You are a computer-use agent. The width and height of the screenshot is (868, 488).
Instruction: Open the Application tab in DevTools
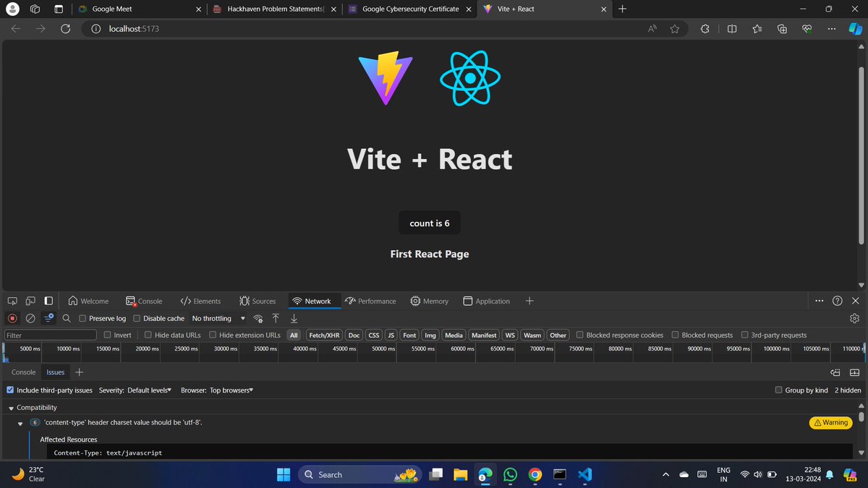click(486, 301)
